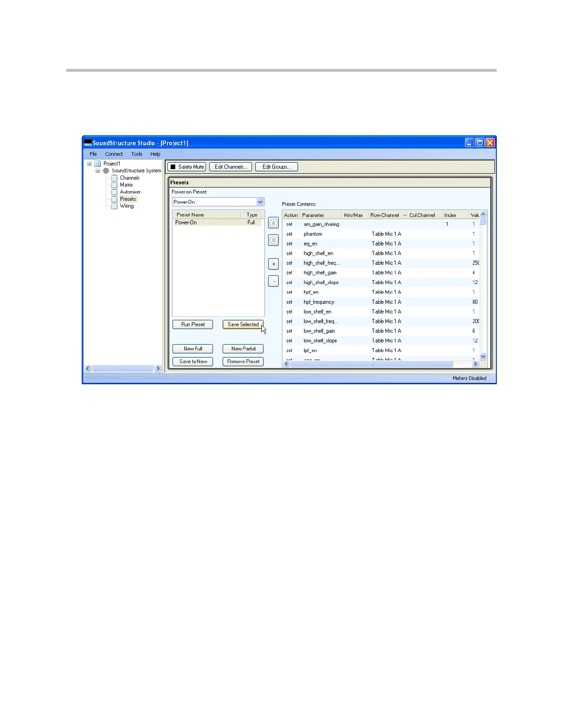Click the minus button beside the preset list
563x728 pixels.
pos(273,281)
